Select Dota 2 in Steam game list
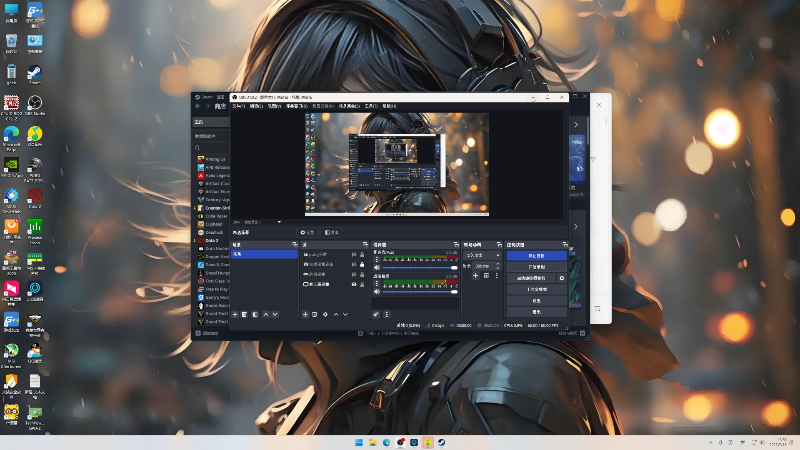This screenshot has height=450, width=800. pos(212,240)
